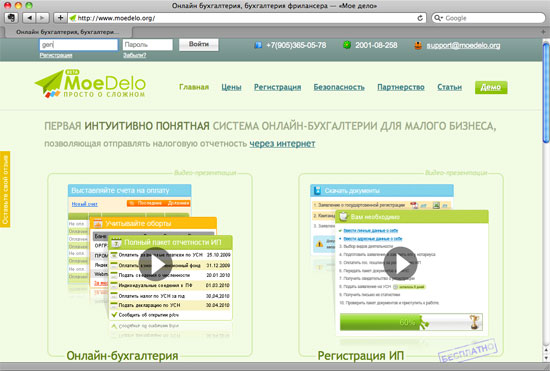Open the Регистрация link under login field
This screenshot has height=371, width=550.
point(56,55)
